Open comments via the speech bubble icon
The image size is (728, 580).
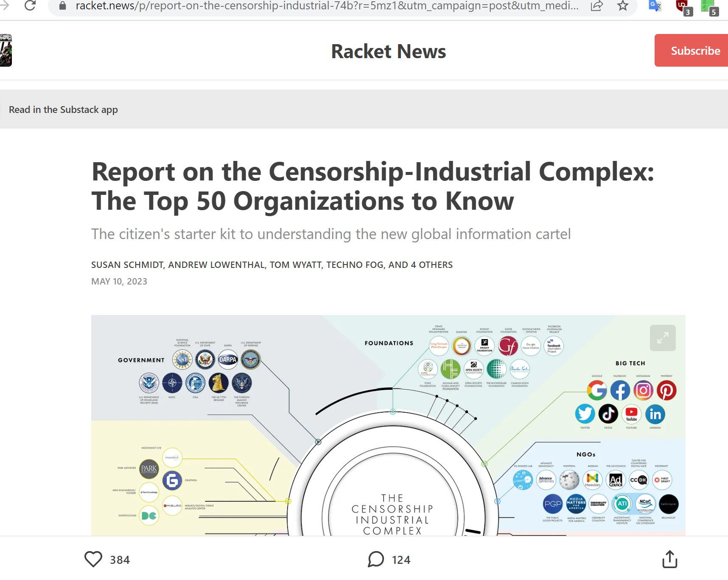(376, 559)
